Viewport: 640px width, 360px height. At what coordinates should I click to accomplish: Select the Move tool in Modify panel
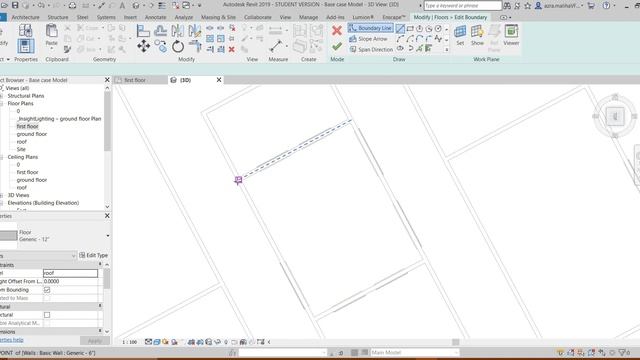[x=143, y=46]
